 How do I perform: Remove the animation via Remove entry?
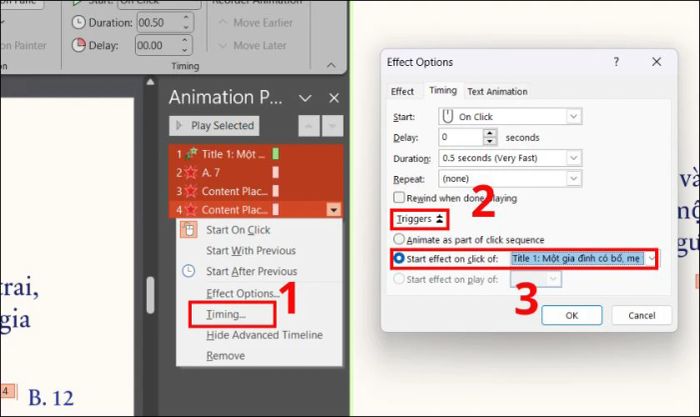225,356
